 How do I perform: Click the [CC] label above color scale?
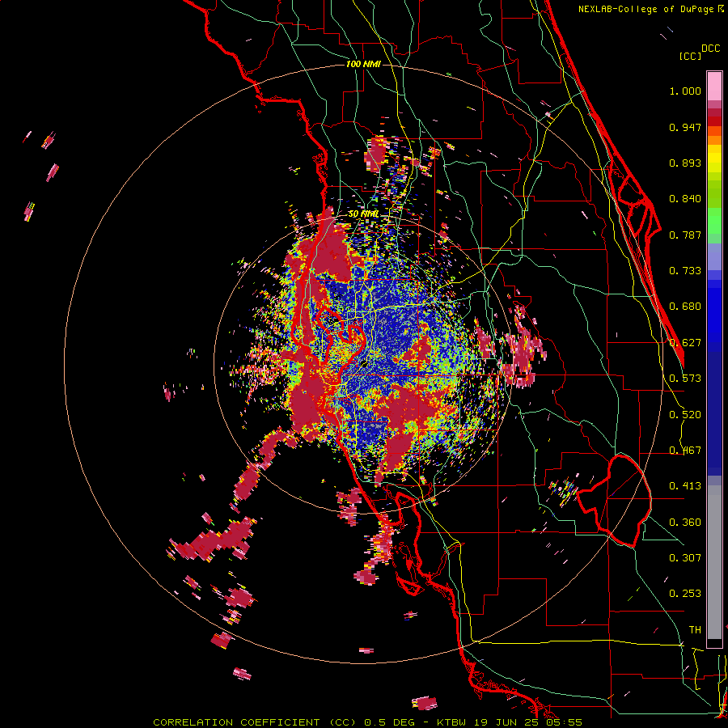tap(690, 56)
